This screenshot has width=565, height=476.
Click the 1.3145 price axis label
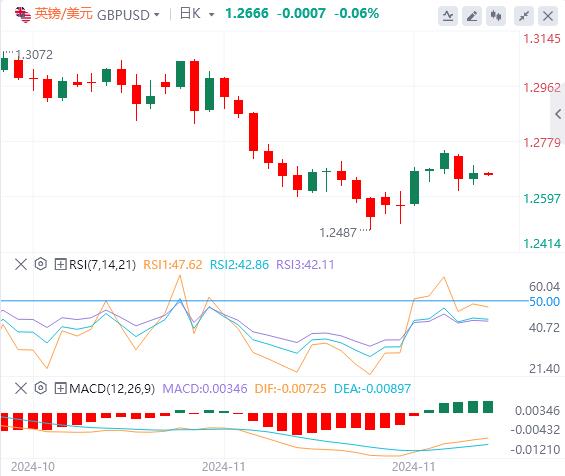click(542, 39)
